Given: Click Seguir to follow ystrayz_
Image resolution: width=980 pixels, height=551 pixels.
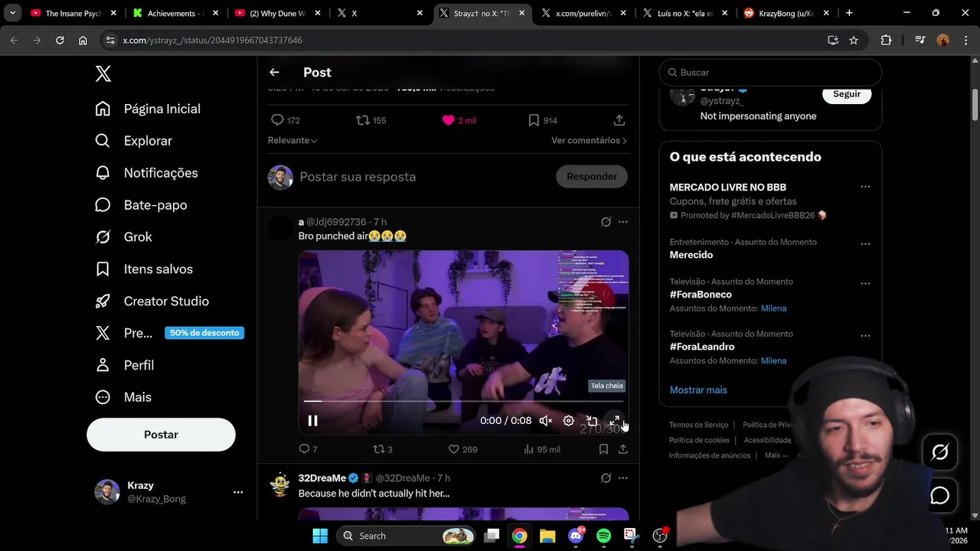Looking at the screenshot, I should pos(847,94).
